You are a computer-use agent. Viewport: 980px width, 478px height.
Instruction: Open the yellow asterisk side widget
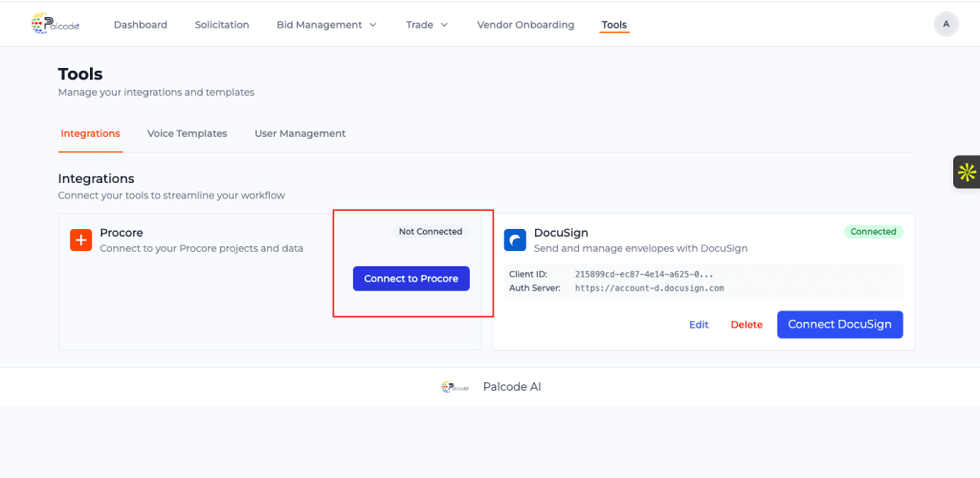[967, 172]
